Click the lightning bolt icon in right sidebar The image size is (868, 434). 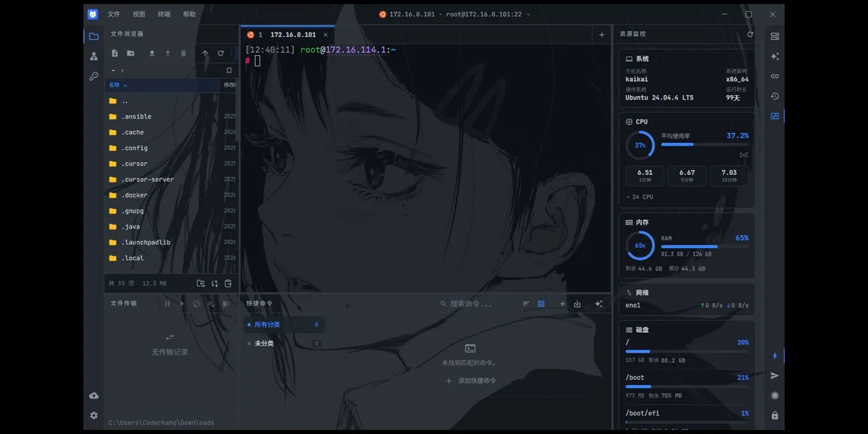click(x=774, y=355)
